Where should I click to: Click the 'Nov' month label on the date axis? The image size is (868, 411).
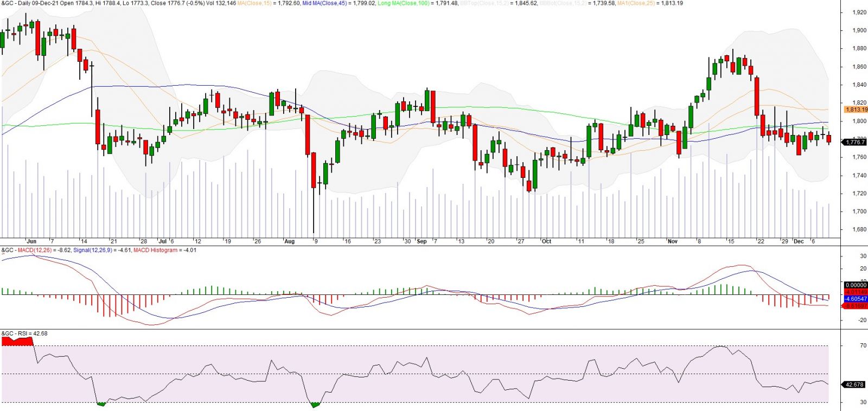tap(673, 241)
